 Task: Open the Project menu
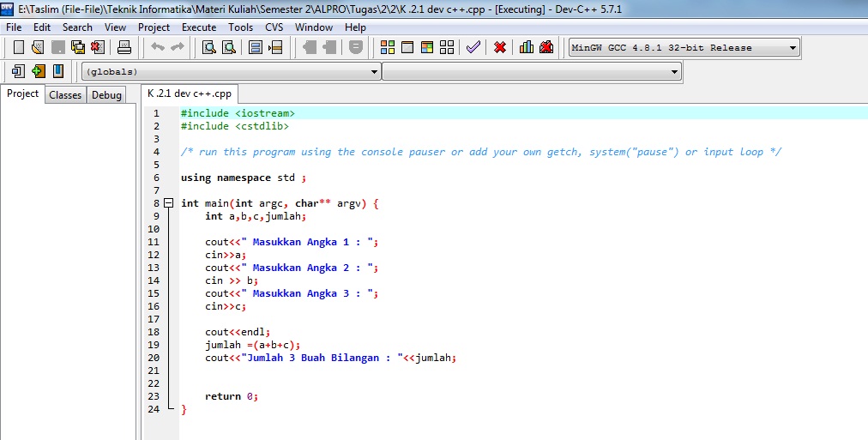pyautogui.click(x=154, y=27)
